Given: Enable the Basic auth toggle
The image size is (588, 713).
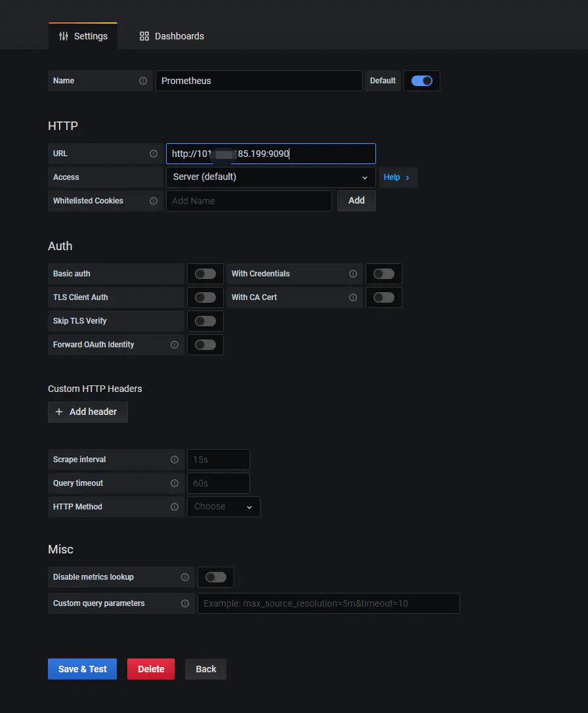Looking at the screenshot, I should (205, 274).
